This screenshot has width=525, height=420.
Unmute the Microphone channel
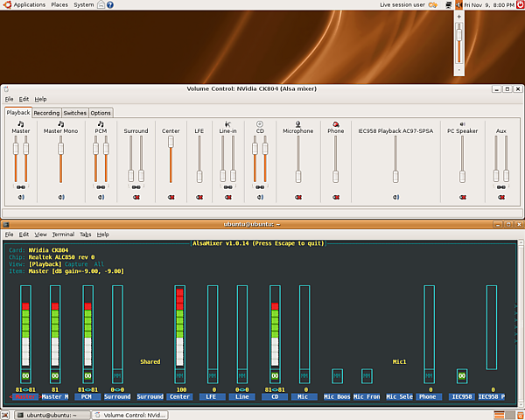(297, 197)
